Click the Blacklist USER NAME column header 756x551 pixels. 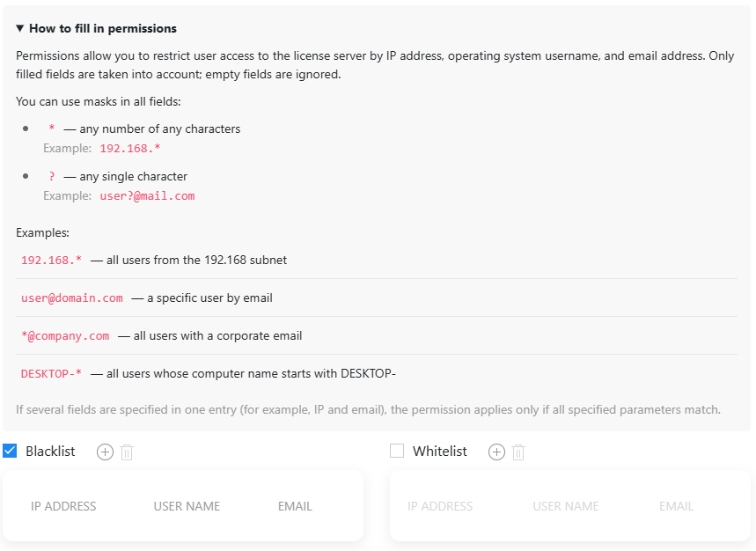[x=187, y=506]
